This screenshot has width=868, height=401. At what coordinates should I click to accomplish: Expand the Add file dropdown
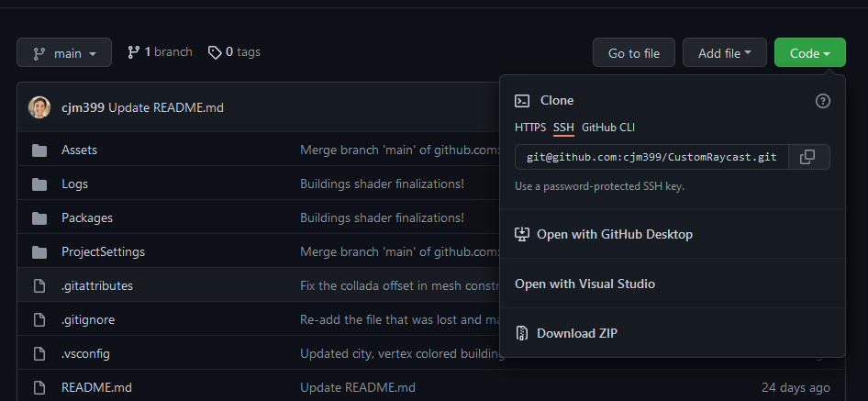[725, 52]
